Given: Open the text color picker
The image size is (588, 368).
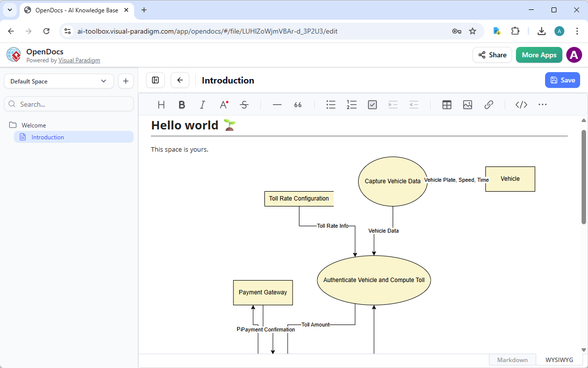Looking at the screenshot, I should pyautogui.click(x=223, y=104).
